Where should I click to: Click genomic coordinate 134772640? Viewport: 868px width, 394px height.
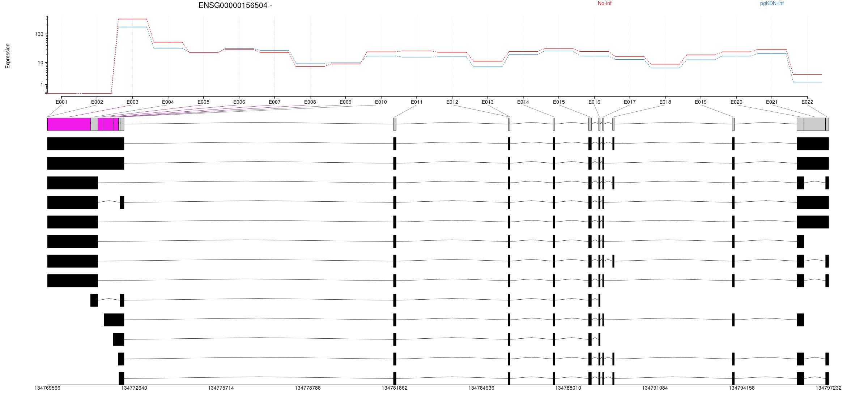(134, 388)
